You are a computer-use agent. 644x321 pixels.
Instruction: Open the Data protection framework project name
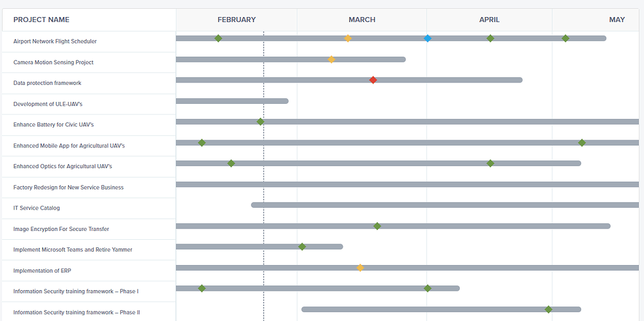(x=47, y=83)
